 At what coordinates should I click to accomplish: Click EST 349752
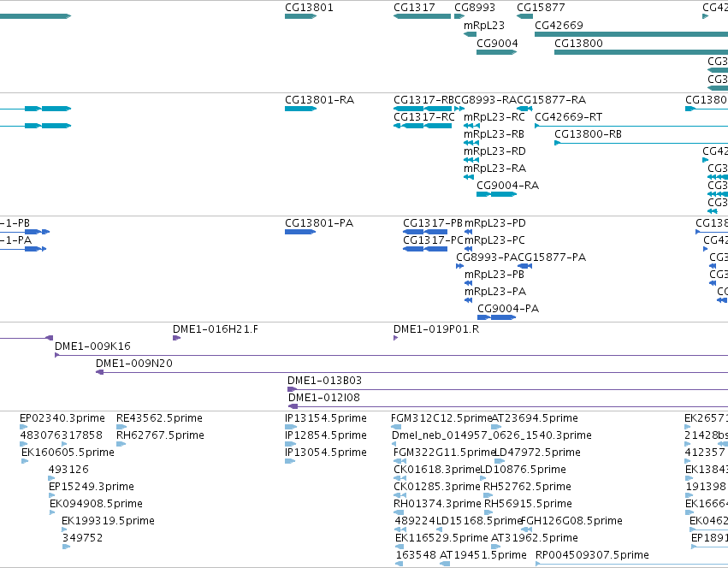point(67,547)
